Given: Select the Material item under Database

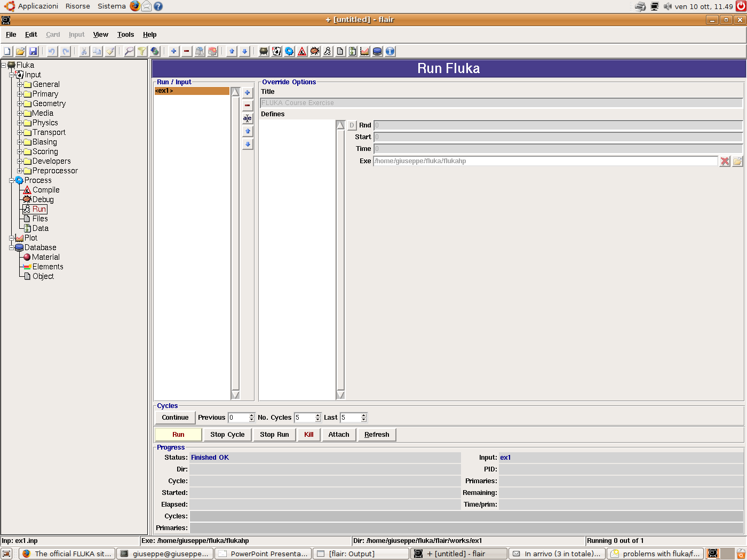Looking at the screenshot, I should (45, 257).
